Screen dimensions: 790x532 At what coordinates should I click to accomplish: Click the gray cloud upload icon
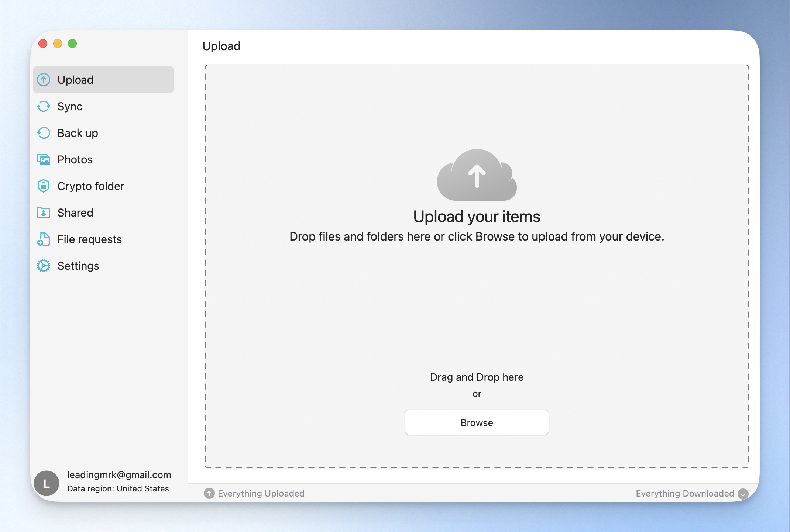coord(477,175)
